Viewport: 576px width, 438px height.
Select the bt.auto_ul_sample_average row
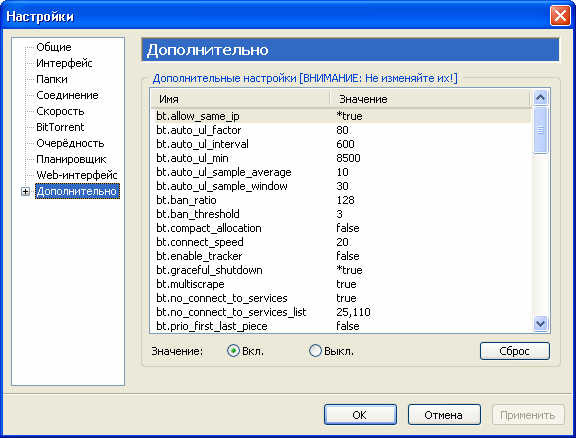[341, 172]
